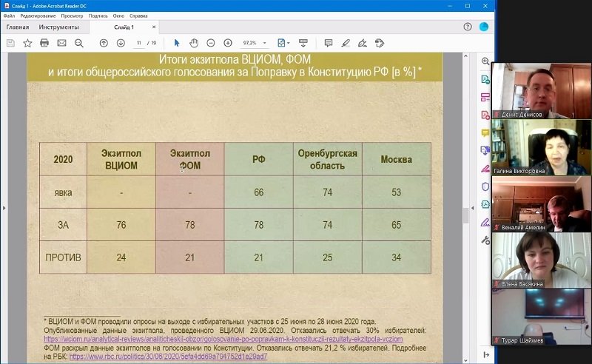Go to previous page arrow
This screenshot has width=592, height=364.
(x=104, y=43)
